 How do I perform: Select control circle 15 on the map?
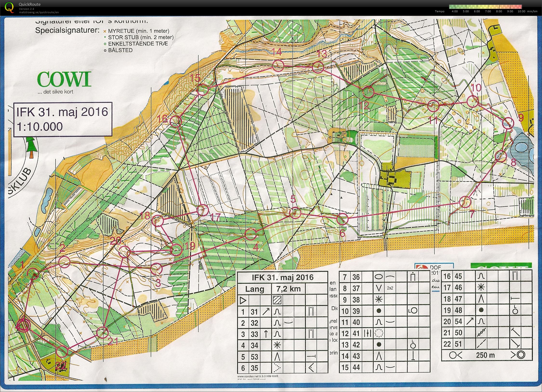click(203, 90)
